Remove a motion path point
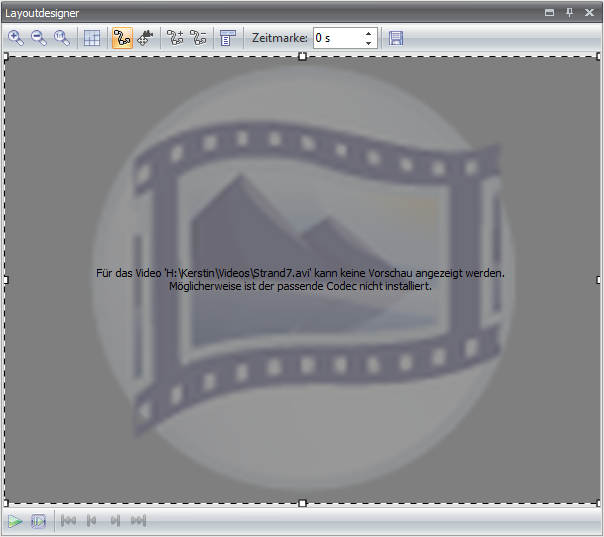 click(x=199, y=38)
